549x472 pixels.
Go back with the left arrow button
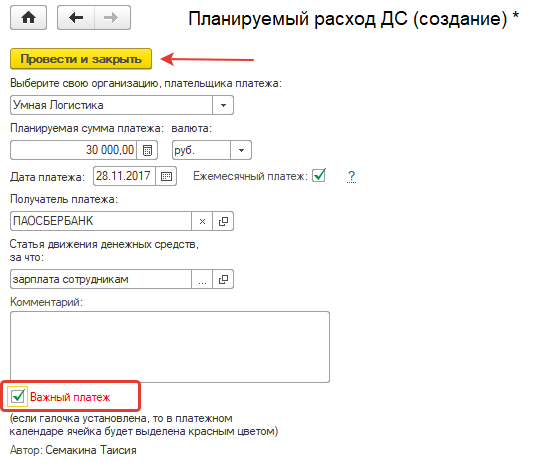pos(76,18)
